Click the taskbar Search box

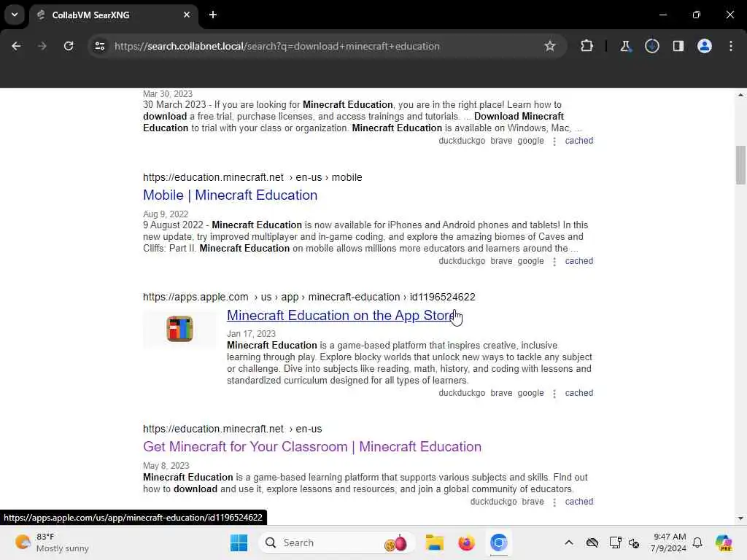click(x=336, y=542)
